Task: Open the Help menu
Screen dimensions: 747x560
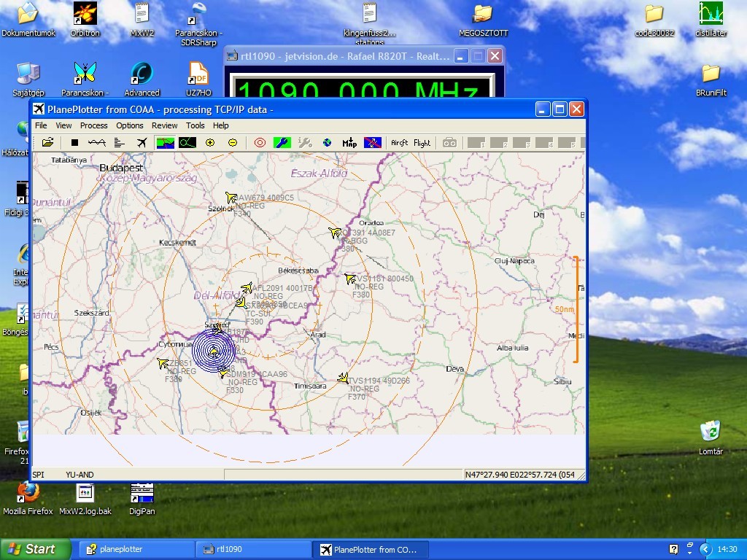Action: 220,125
